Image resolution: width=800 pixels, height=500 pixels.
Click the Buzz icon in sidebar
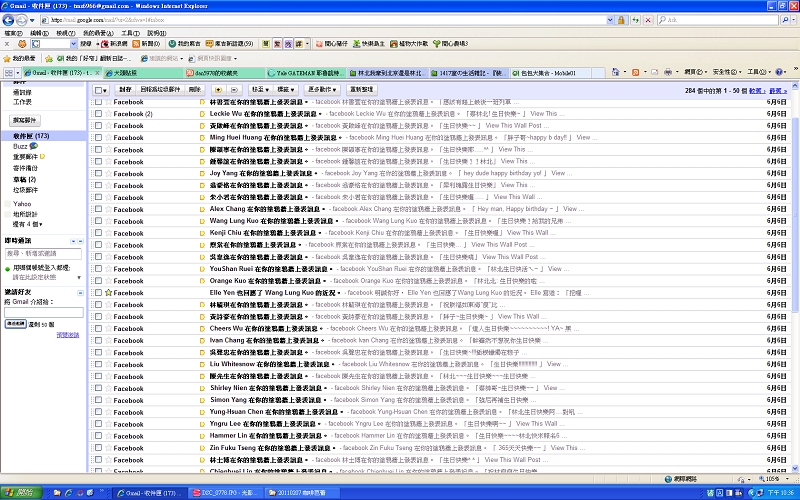pyautogui.click(x=34, y=146)
